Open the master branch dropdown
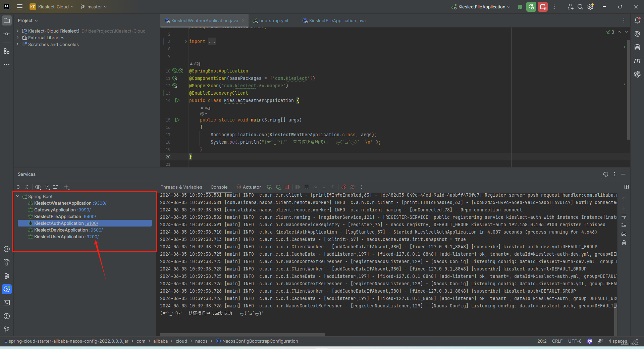The width and height of the screenshot is (644, 349). 94,7
